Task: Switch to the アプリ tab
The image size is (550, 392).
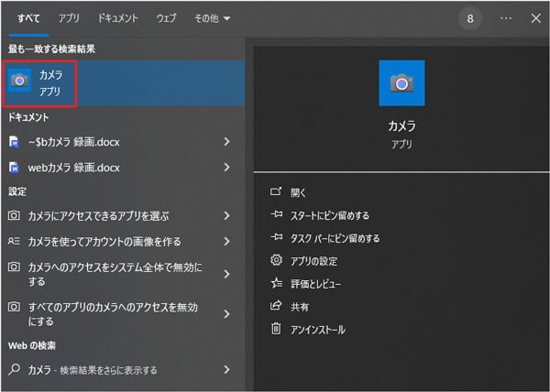Action: [69, 18]
